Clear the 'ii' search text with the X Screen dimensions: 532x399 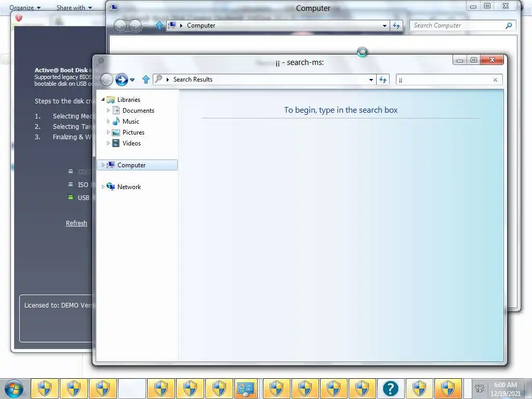(495, 80)
